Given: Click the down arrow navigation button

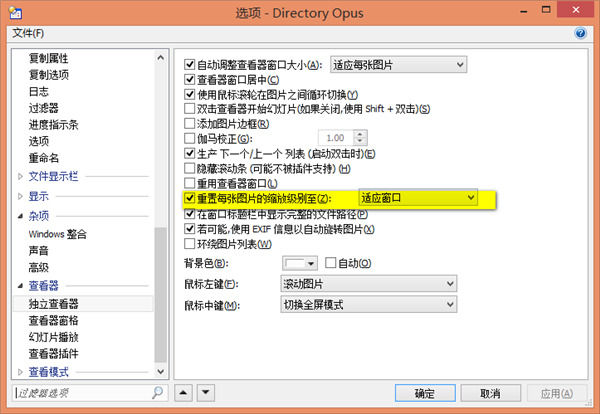Looking at the screenshot, I should [205, 393].
